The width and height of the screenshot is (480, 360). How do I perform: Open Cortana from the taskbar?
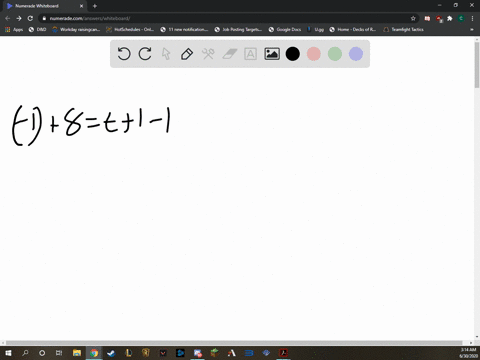tap(42, 353)
